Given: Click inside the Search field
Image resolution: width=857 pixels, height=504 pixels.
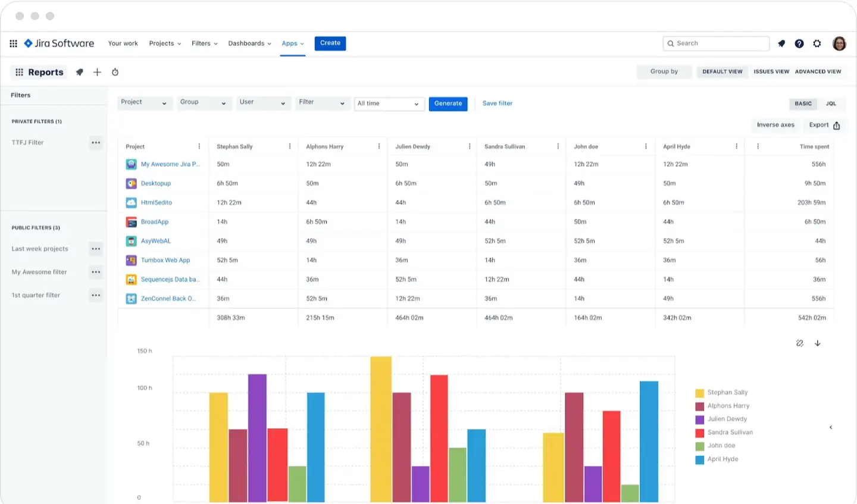Looking at the screenshot, I should tap(714, 43).
